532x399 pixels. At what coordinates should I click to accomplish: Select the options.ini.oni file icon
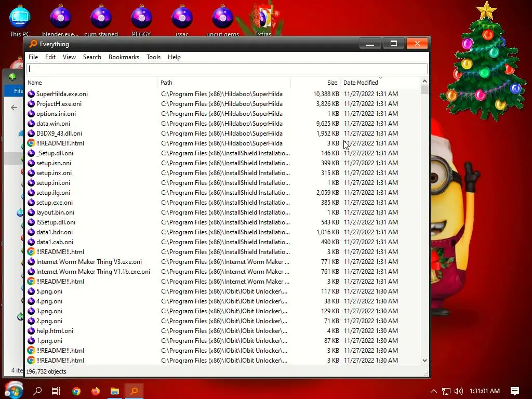coord(31,114)
